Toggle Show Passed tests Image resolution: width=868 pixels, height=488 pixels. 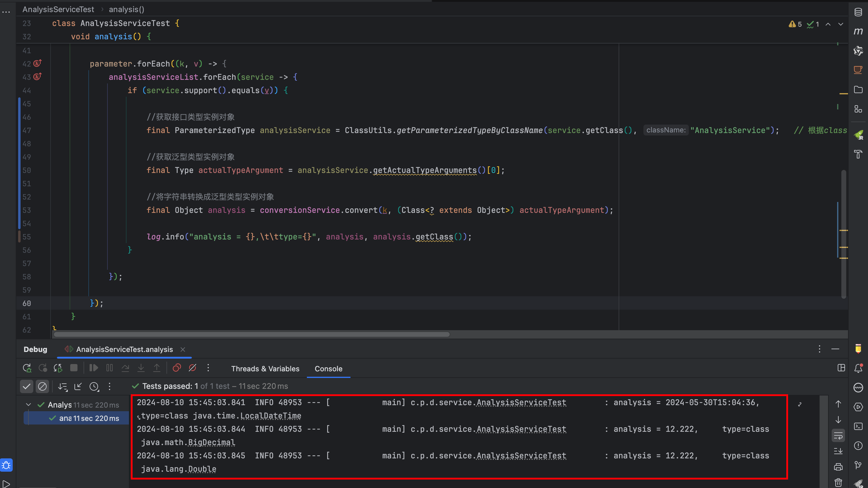tap(27, 386)
